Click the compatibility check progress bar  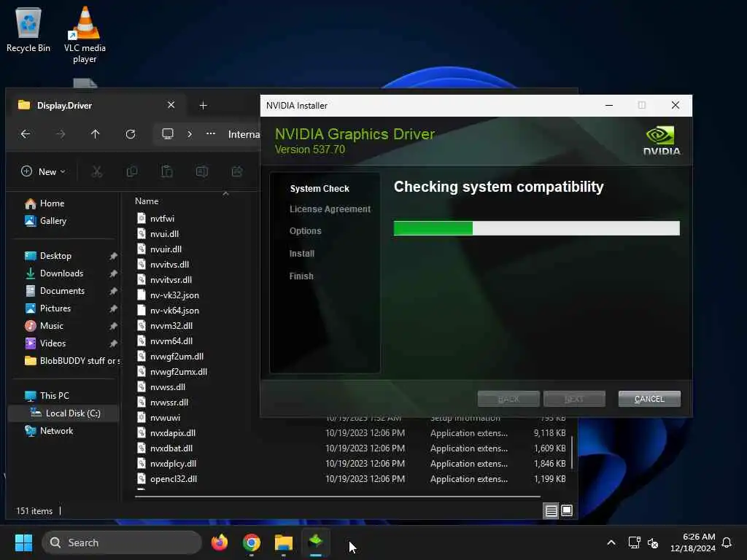[536, 228]
